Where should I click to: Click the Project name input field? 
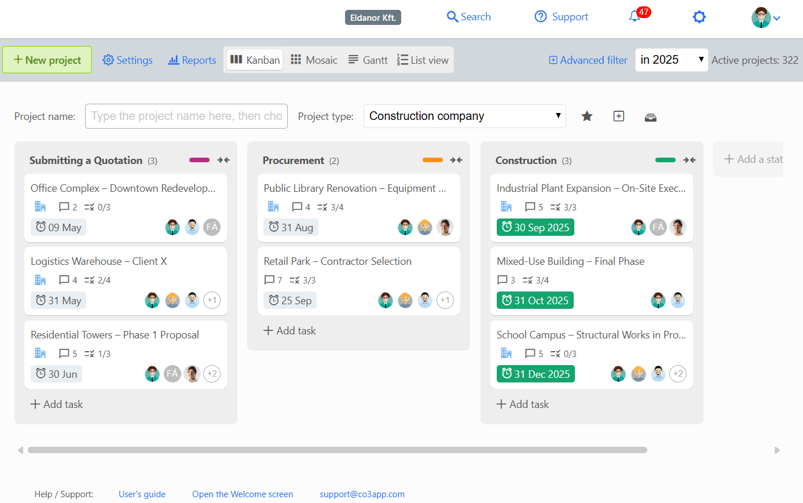click(186, 116)
